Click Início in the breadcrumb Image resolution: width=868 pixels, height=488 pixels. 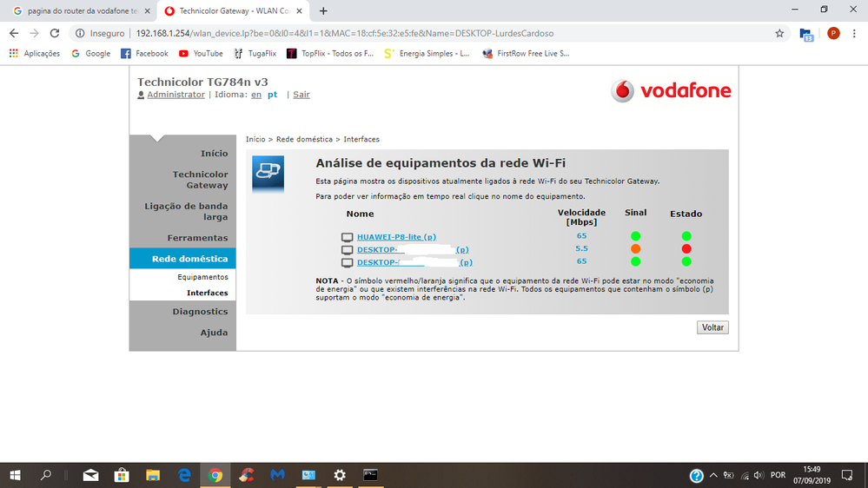tap(255, 140)
